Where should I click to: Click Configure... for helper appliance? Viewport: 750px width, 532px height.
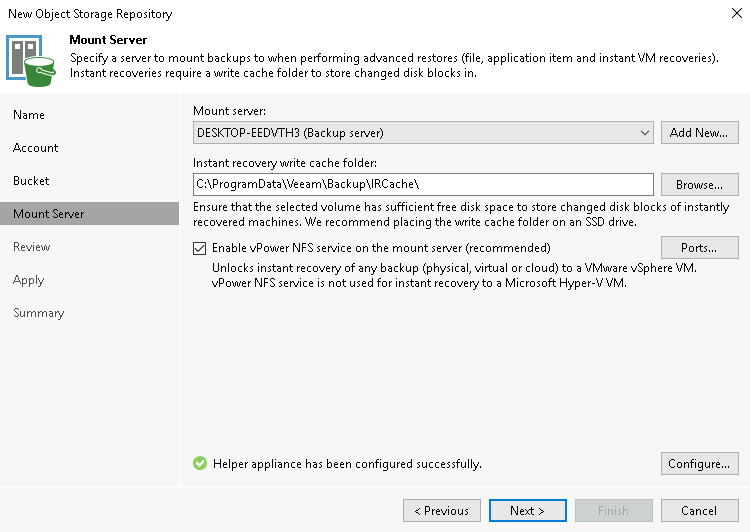[x=699, y=464]
